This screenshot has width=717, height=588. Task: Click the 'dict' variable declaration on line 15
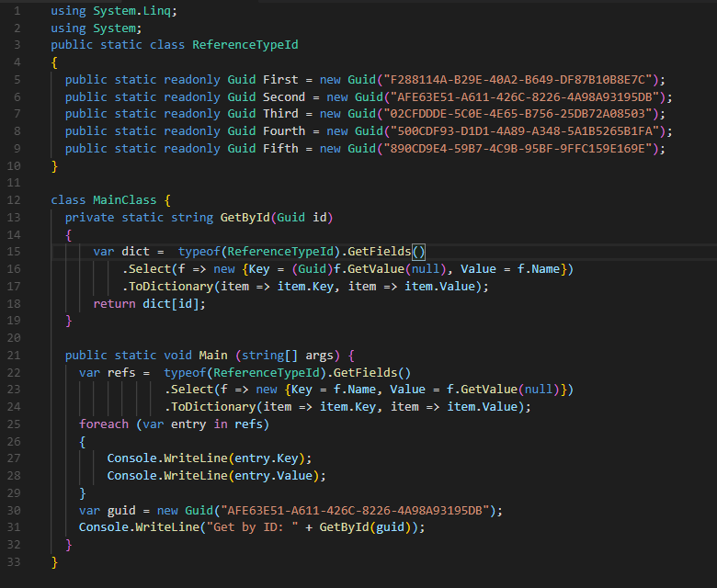[135, 252]
